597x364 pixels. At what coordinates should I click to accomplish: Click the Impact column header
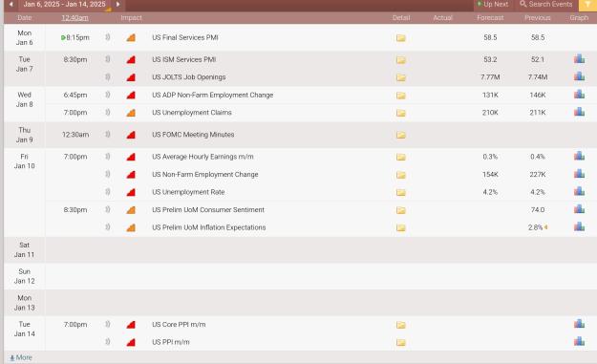(x=131, y=18)
